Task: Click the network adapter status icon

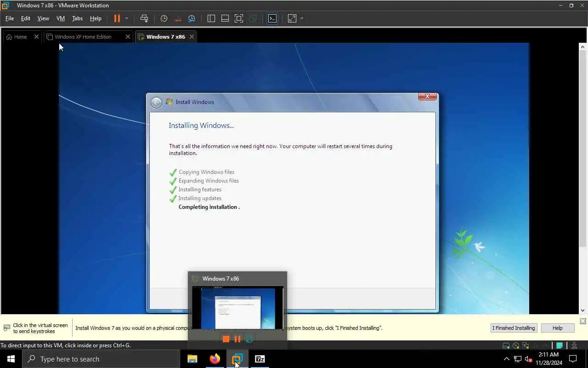Action: [x=525, y=346]
